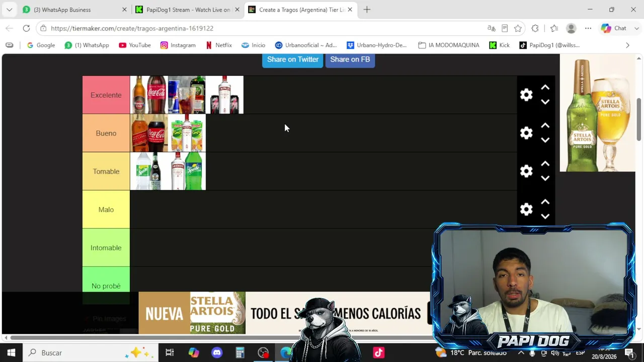Open the Netflix bookmark
Image resolution: width=644 pixels, height=362 pixels.
pos(218,45)
